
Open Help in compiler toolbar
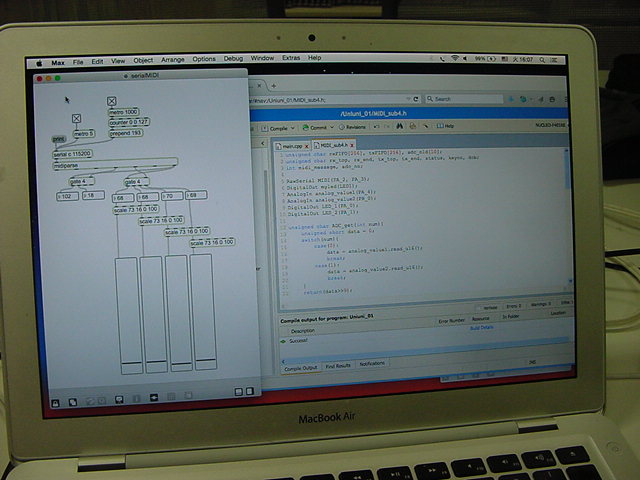tap(446, 126)
